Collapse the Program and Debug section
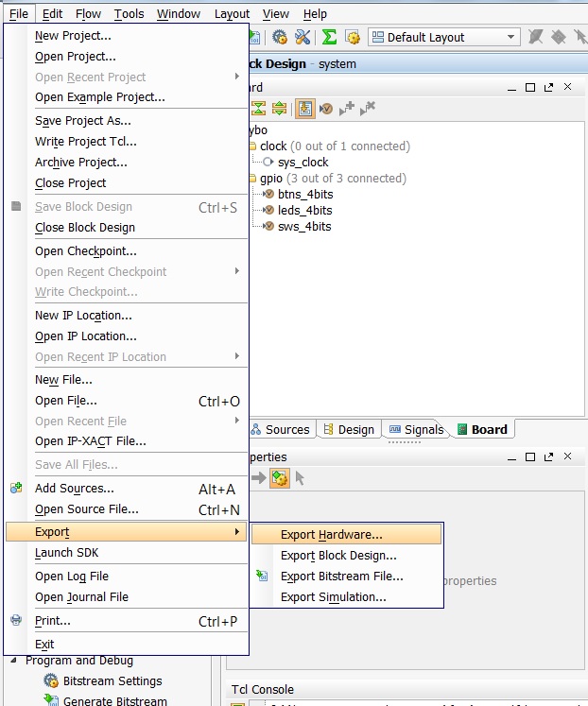 [14, 660]
